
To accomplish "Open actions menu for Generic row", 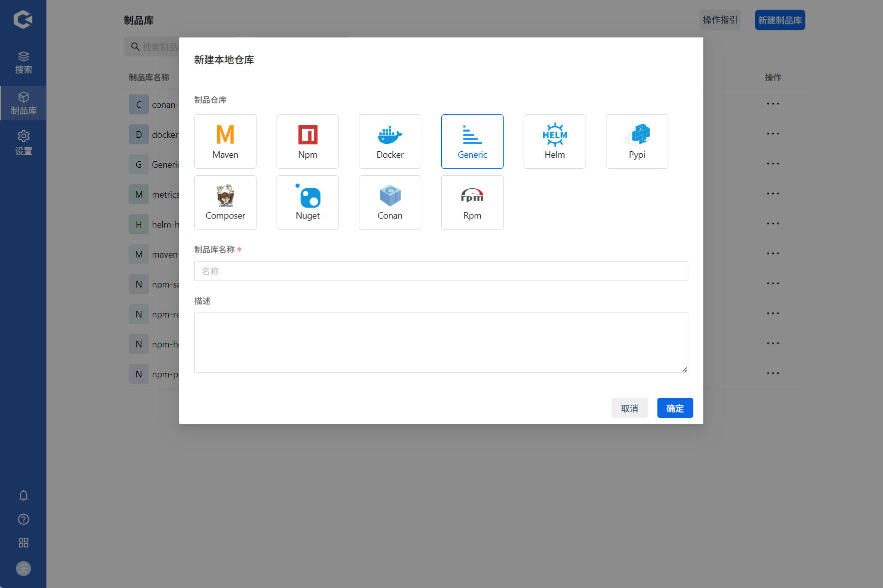I will pyautogui.click(x=773, y=164).
